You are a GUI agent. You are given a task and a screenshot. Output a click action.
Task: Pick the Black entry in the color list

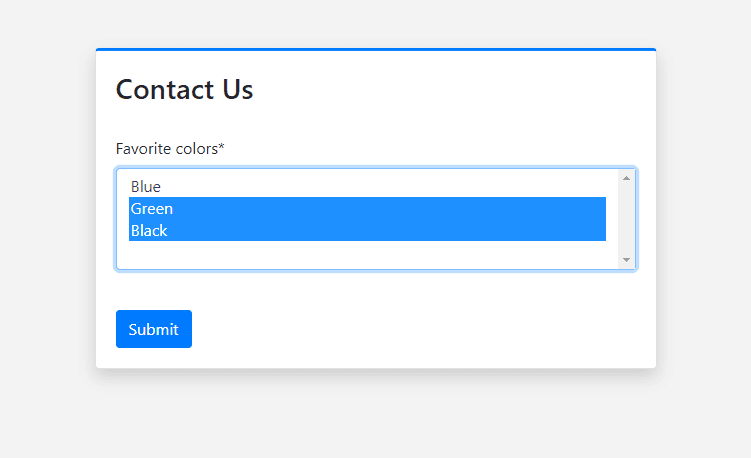click(x=367, y=230)
